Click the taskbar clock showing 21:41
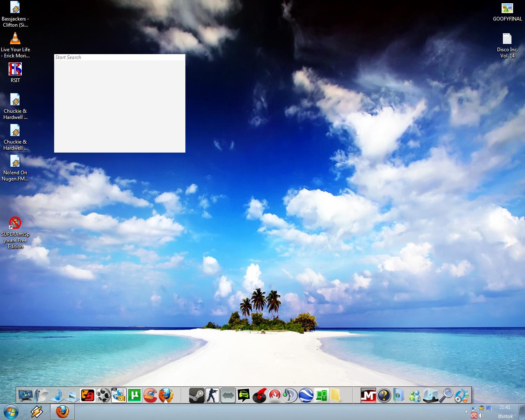 505,408
